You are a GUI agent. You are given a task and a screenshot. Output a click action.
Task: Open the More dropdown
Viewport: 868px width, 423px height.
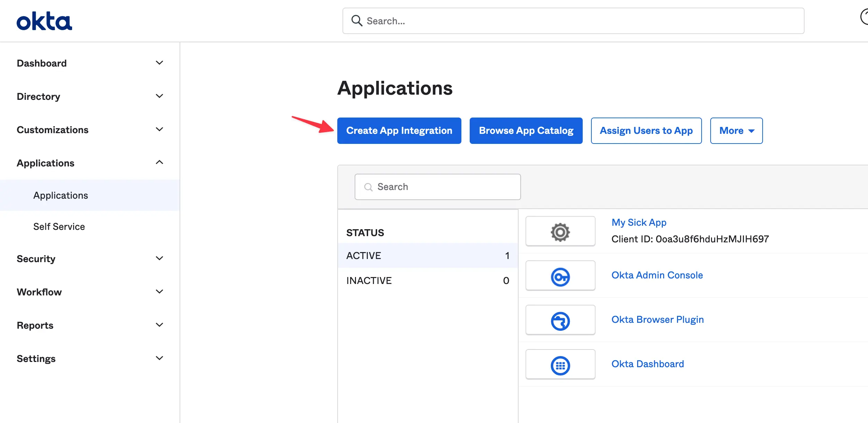(x=736, y=131)
